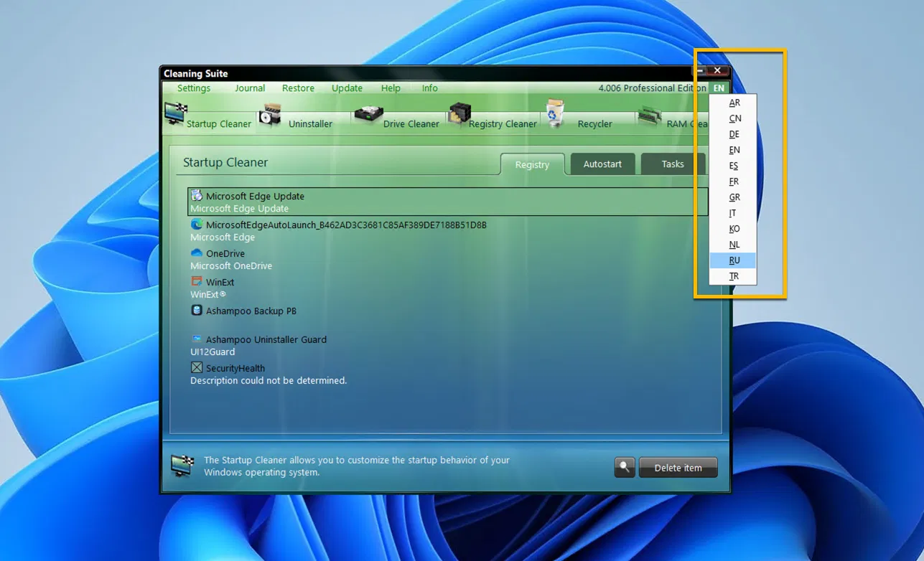The width and height of the screenshot is (924, 561).
Task: Select the MicrosoftEdgeAutoLaunch startup entry
Action: [x=448, y=231]
